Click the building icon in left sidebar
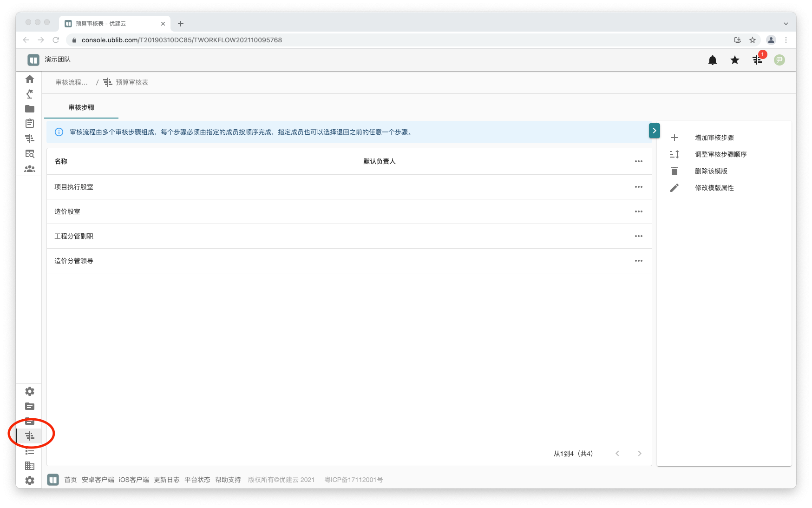 pyautogui.click(x=30, y=466)
